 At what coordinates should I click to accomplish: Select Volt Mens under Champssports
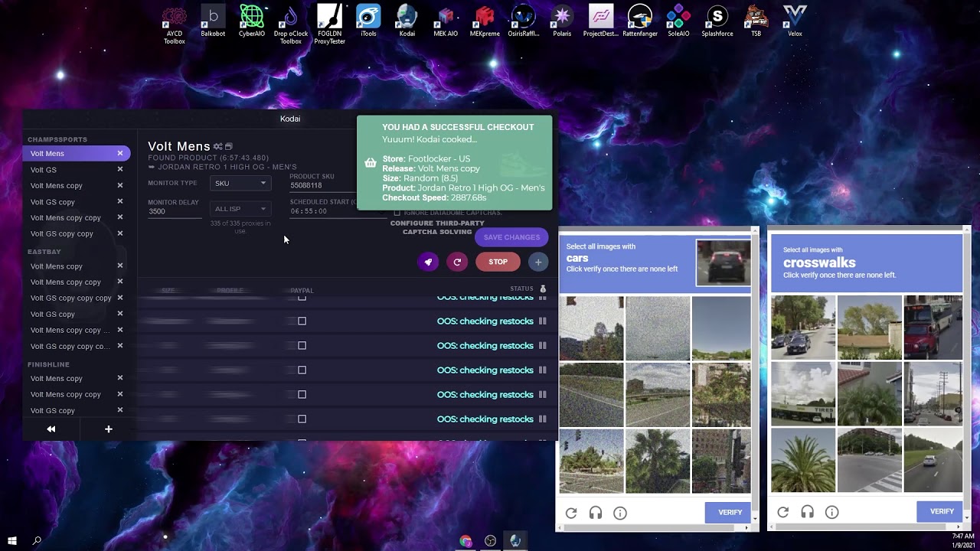tap(77, 154)
